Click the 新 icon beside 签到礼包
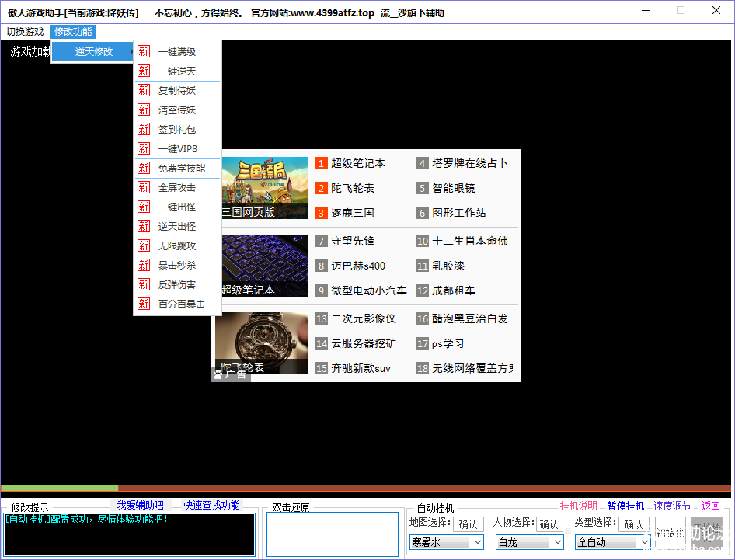735x560 pixels. 144,130
